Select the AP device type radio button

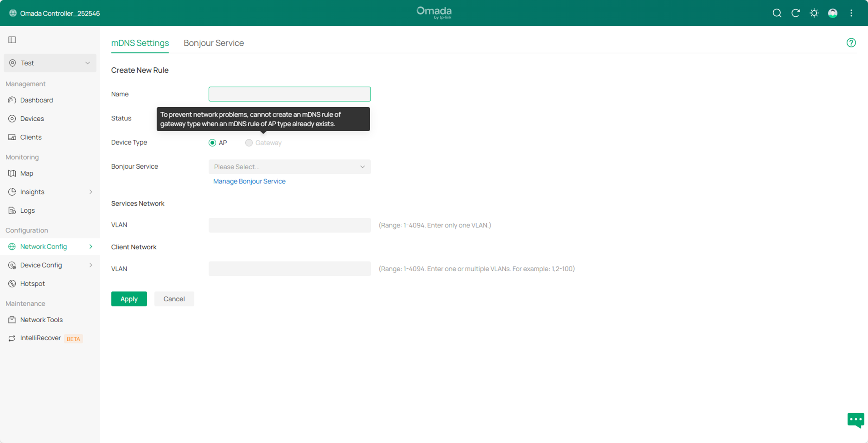point(212,142)
